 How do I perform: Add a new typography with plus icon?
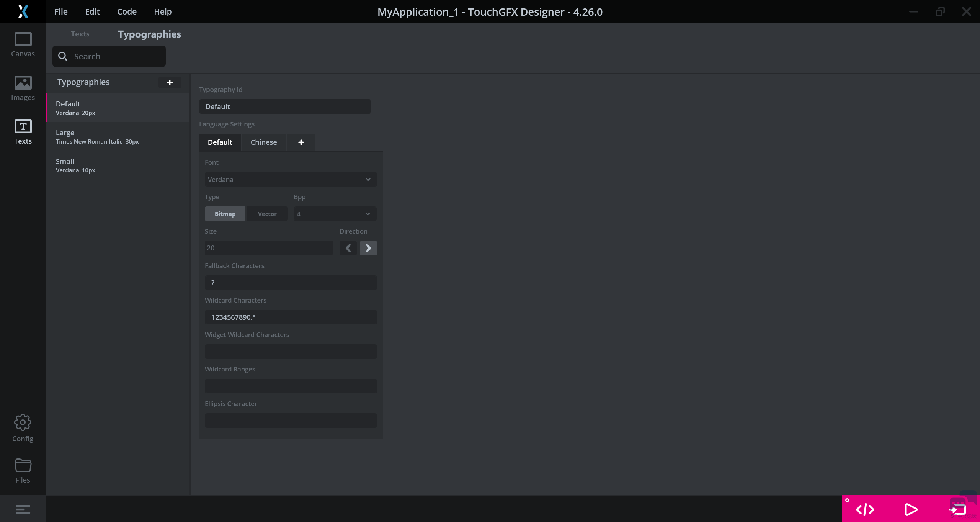pyautogui.click(x=170, y=82)
